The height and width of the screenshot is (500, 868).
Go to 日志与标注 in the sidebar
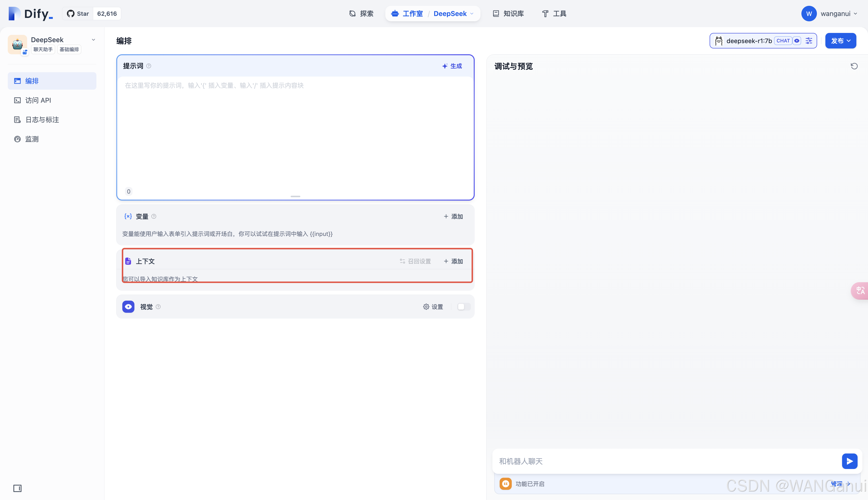tap(42, 119)
